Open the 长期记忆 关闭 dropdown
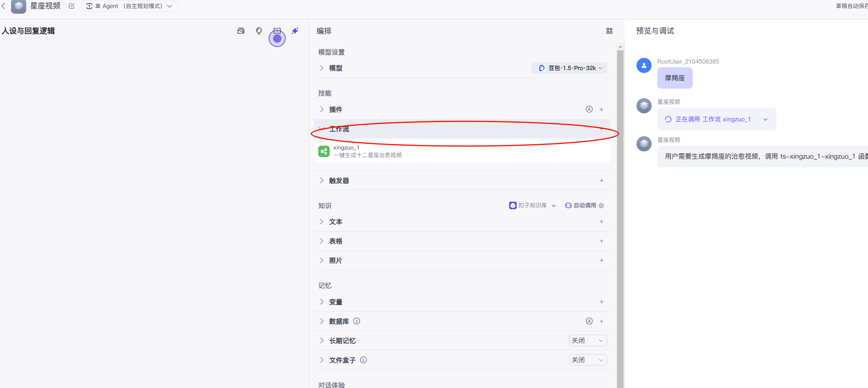 coord(587,340)
